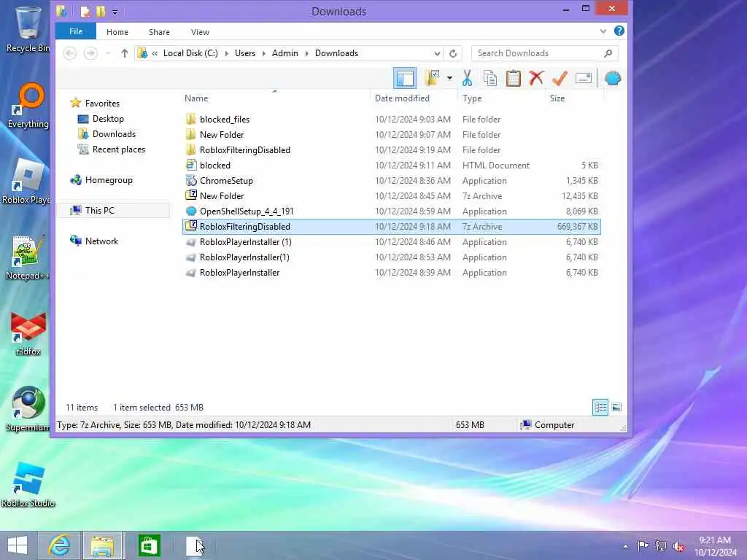Click the folder options toolbar icon

(432, 78)
